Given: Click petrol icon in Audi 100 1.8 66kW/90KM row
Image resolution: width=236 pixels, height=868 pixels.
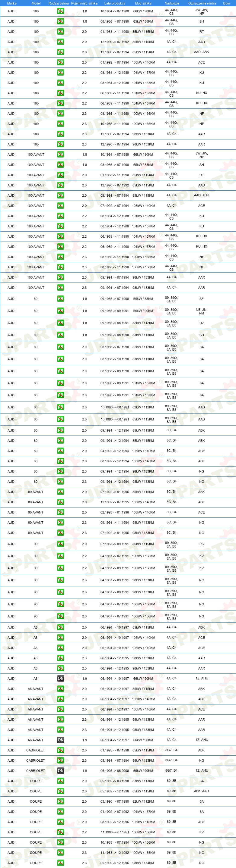Looking at the screenshot, I should [60, 11].
